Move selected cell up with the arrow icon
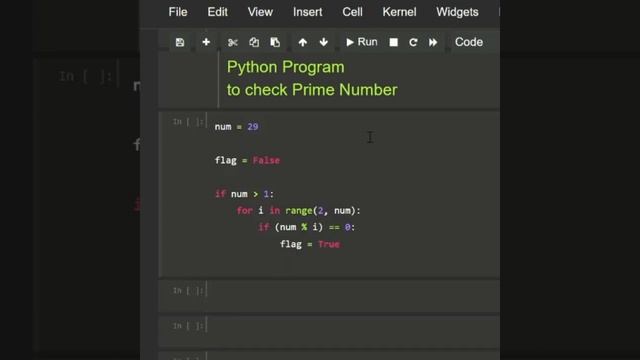The height and width of the screenshot is (360, 640). pos(302,42)
